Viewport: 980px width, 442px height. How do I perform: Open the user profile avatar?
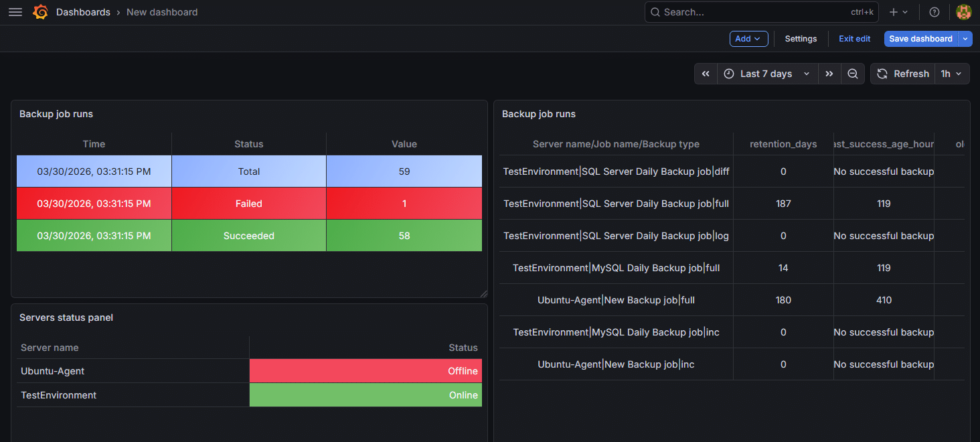click(963, 12)
